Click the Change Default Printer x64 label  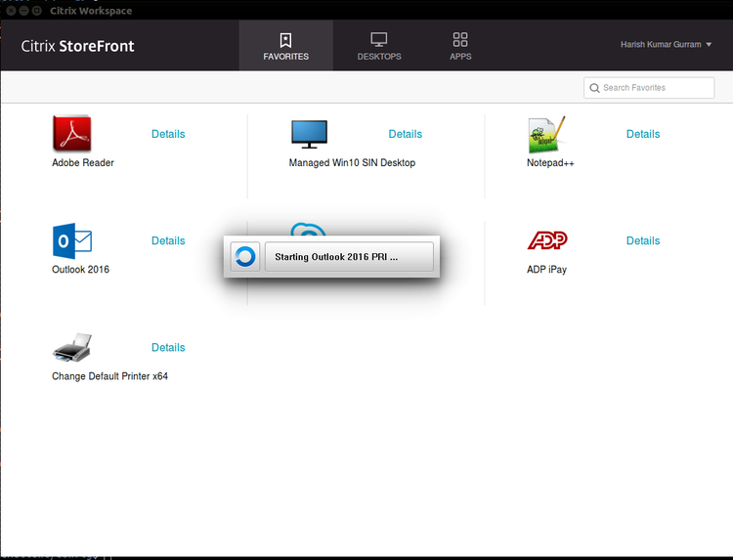tap(109, 376)
